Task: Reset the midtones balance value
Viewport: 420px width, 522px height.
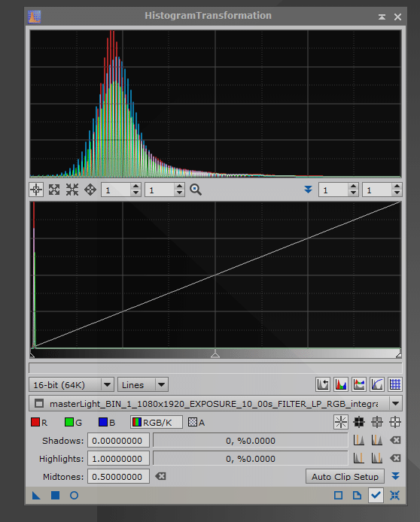Action: click(160, 476)
